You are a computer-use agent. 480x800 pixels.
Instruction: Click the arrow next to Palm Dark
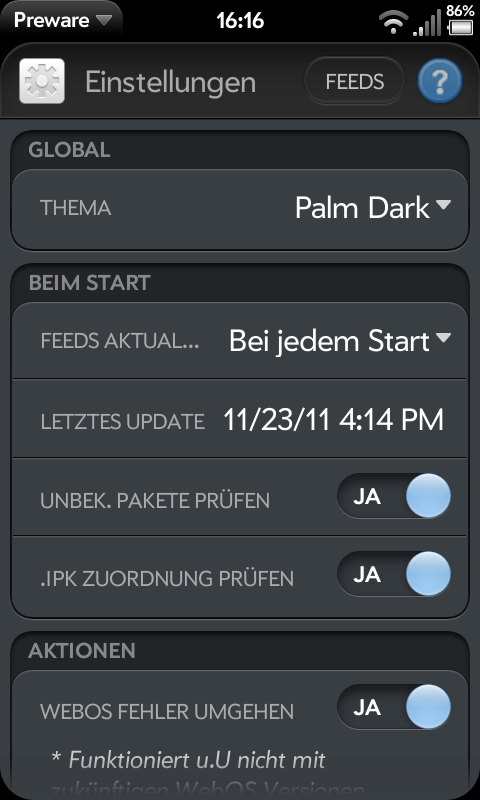443,205
